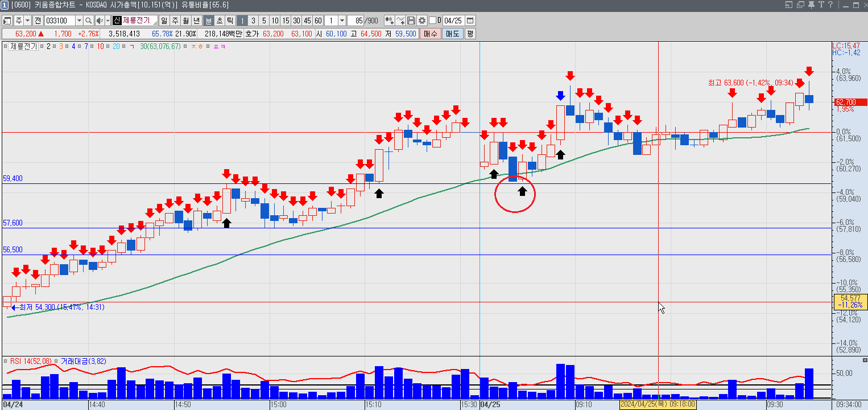
Task: Click the save chart floppy disk icon
Action: tap(411, 20)
